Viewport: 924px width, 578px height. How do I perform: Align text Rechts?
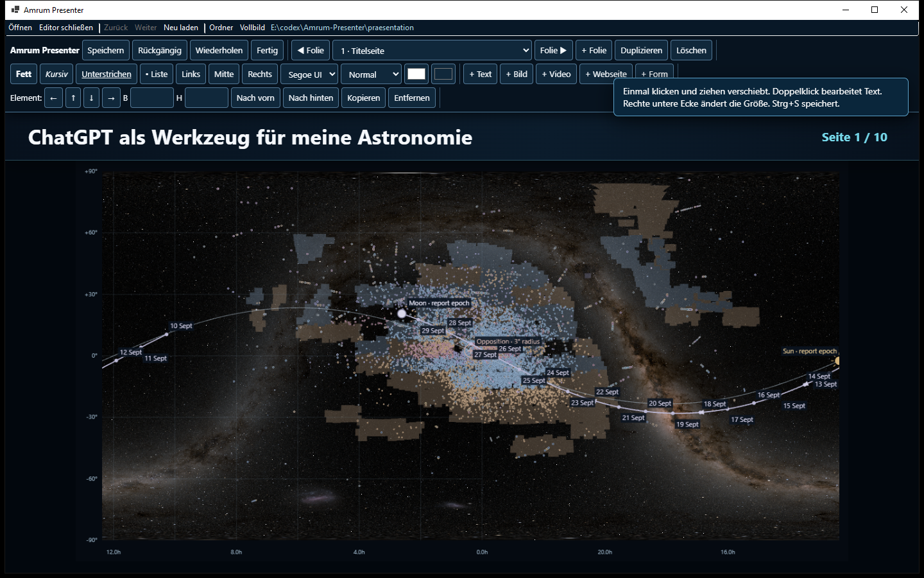click(x=260, y=74)
